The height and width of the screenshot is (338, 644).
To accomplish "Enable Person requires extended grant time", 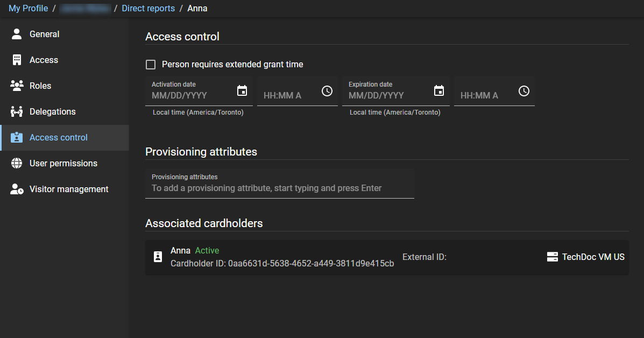I will [x=151, y=65].
